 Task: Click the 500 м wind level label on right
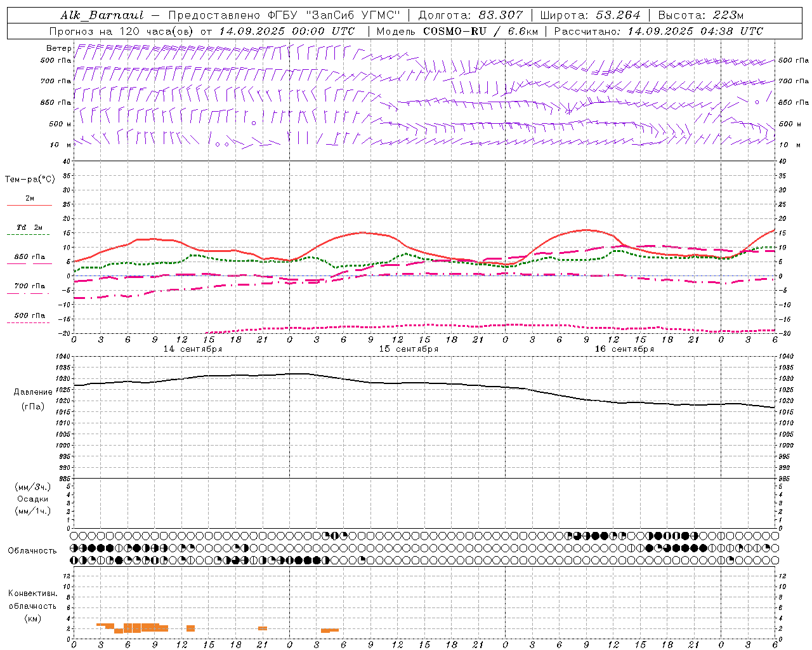coord(790,124)
